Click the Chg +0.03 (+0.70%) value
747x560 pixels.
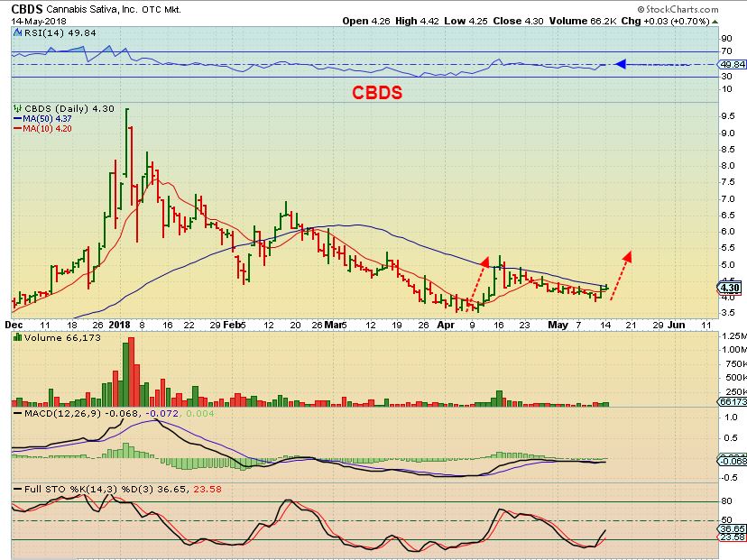pyautogui.click(x=665, y=21)
